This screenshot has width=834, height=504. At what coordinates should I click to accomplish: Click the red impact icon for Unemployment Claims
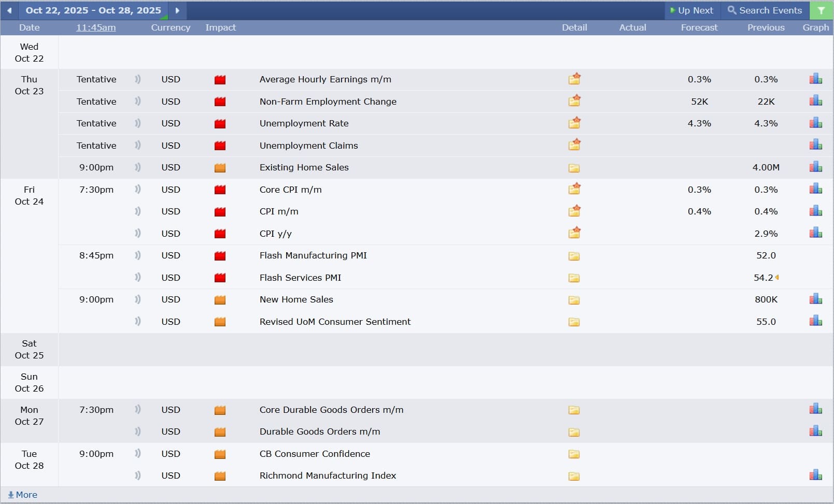tap(220, 146)
